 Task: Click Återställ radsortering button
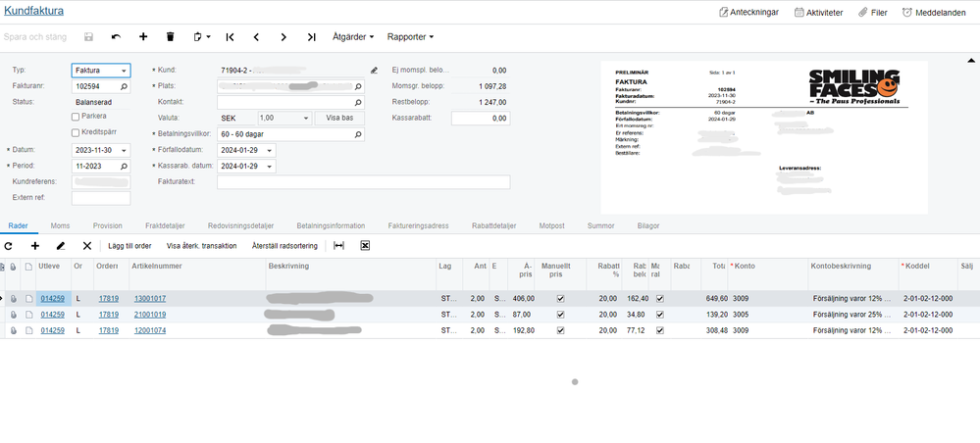click(x=284, y=246)
